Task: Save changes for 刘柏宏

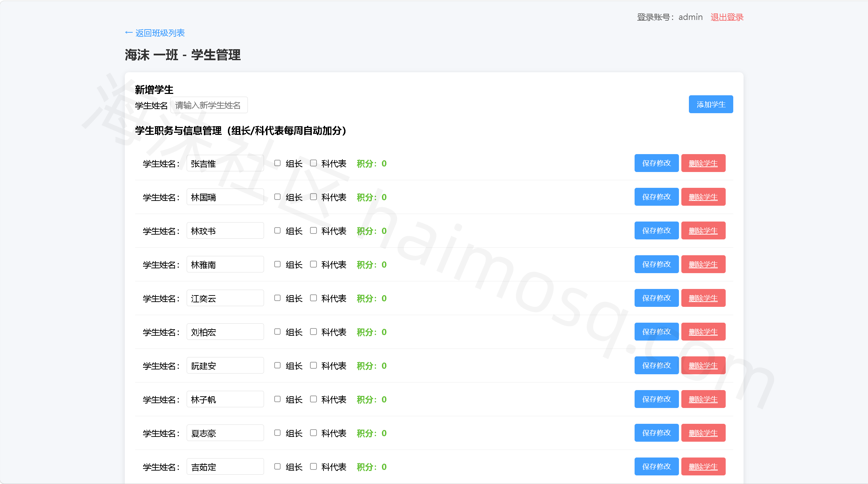Action: (657, 332)
